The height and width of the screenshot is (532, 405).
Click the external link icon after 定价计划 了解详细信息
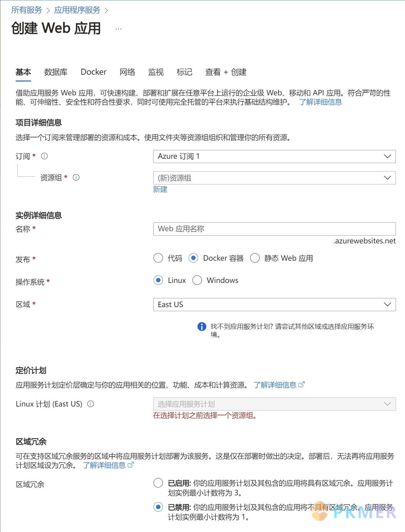coord(301,385)
